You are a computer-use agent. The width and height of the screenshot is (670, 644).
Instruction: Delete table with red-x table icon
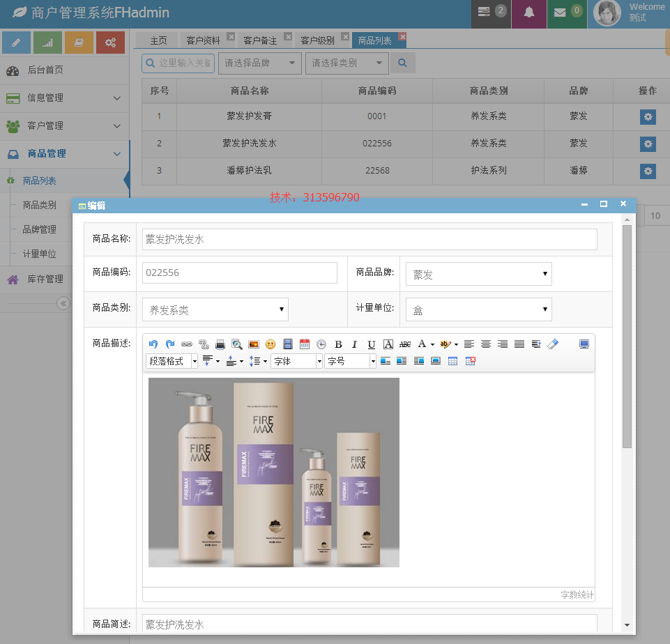(470, 361)
